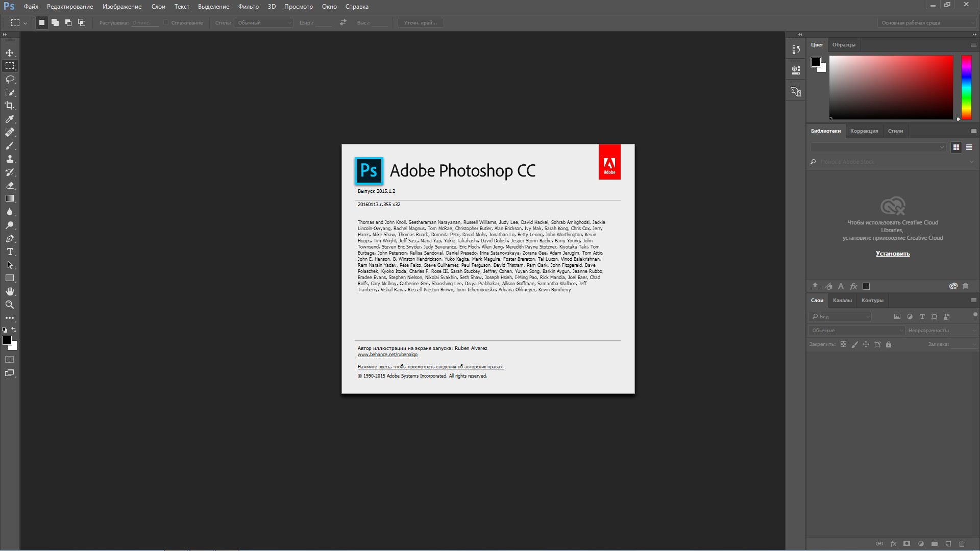Select the Eyedropper tool
The width and height of the screenshot is (980, 551).
[x=10, y=119]
